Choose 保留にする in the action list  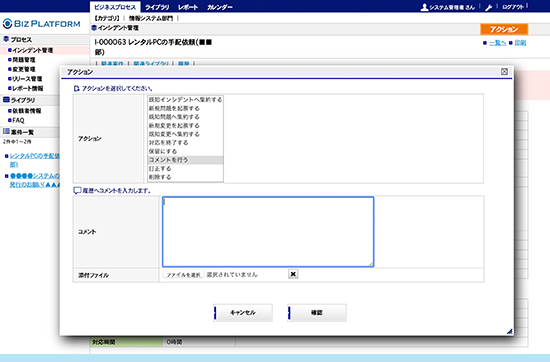point(185,151)
